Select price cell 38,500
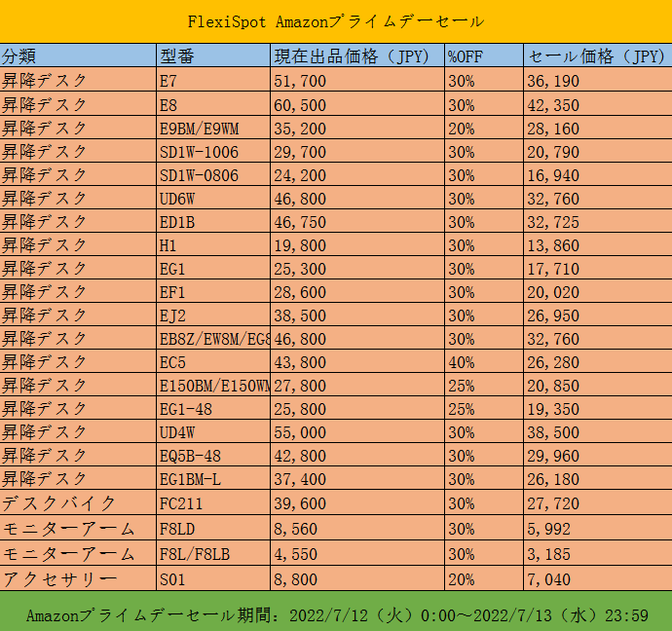The image size is (672, 631). click(357, 315)
